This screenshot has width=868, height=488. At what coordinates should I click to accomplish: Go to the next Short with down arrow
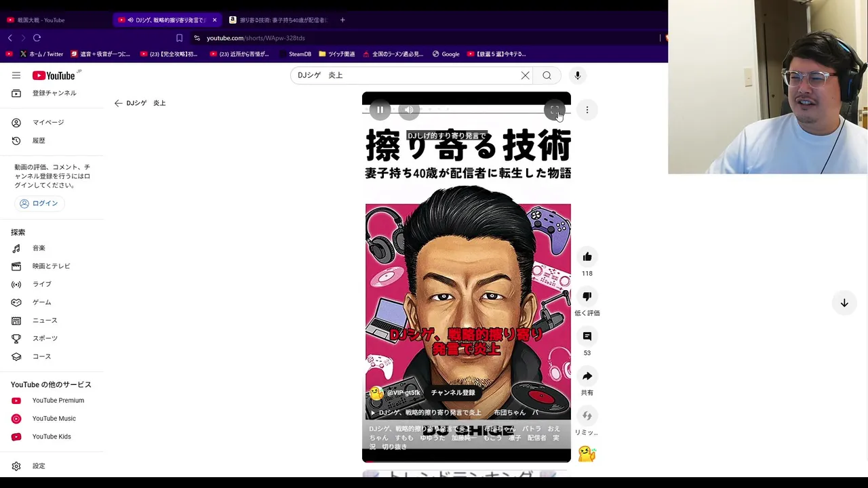[844, 303]
